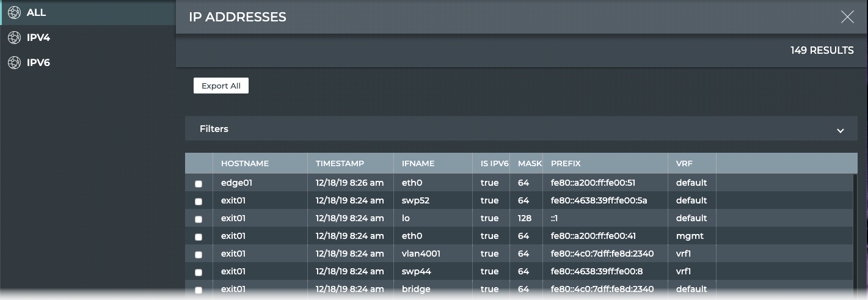Click the globe icon beside IPV4
The height and width of the screenshot is (300, 868).
pos(14,38)
